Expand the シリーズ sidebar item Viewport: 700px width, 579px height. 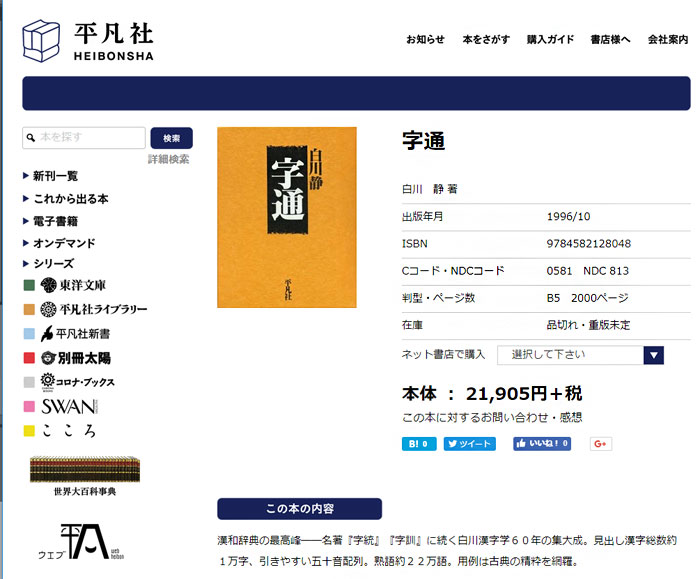[x=48, y=263]
